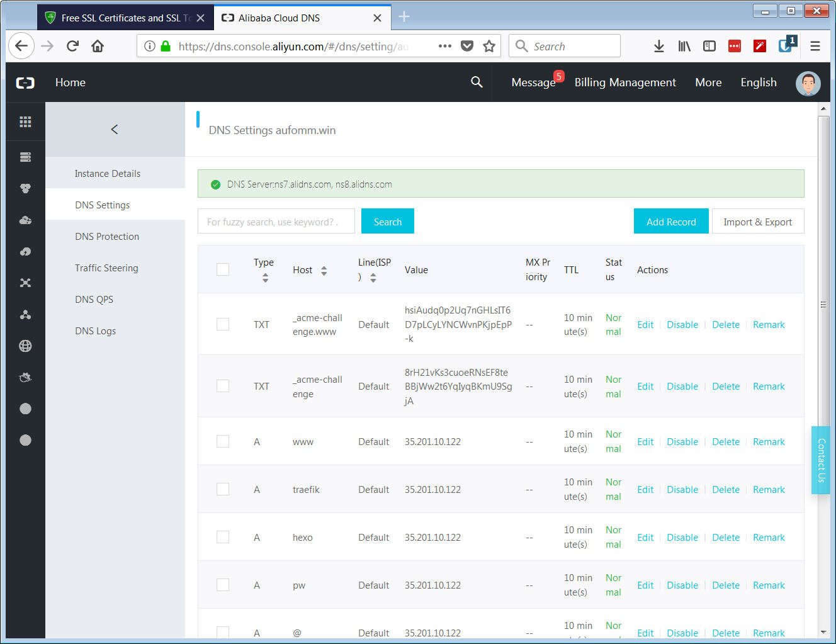Open the English language dropdown
Viewport: 836px width, 644px height.
758,82
